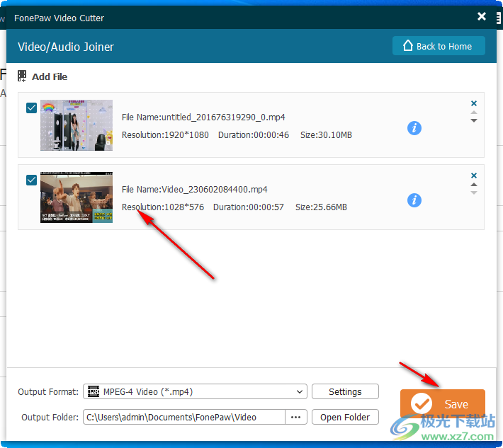
Task: Go Back to Home
Action: click(439, 46)
